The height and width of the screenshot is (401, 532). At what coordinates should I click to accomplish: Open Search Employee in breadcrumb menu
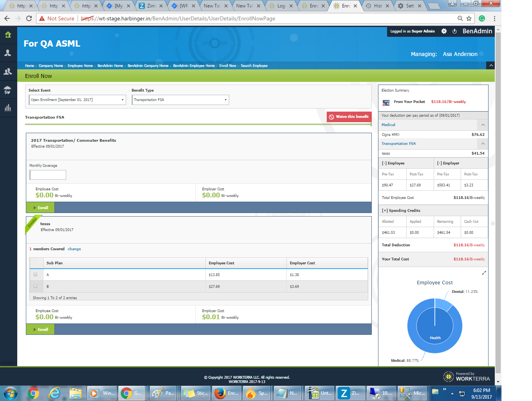click(254, 66)
